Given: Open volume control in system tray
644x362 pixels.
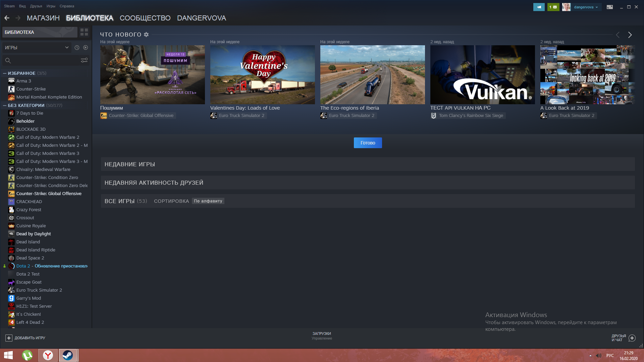Looking at the screenshot, I should click(x=599, y=356).
